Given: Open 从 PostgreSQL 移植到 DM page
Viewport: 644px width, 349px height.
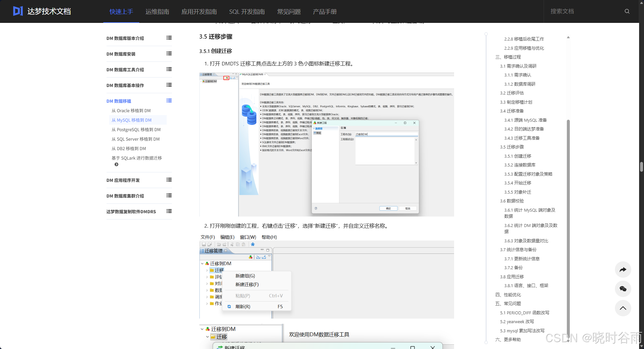Looking at the screenshot, I should pos(136,130).
